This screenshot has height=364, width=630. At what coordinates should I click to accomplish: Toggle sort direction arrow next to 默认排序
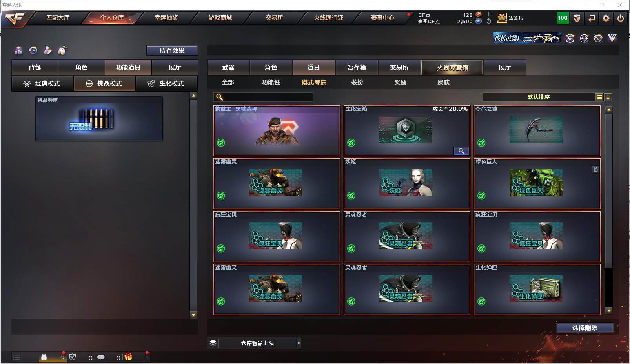[x=608, y=97]
